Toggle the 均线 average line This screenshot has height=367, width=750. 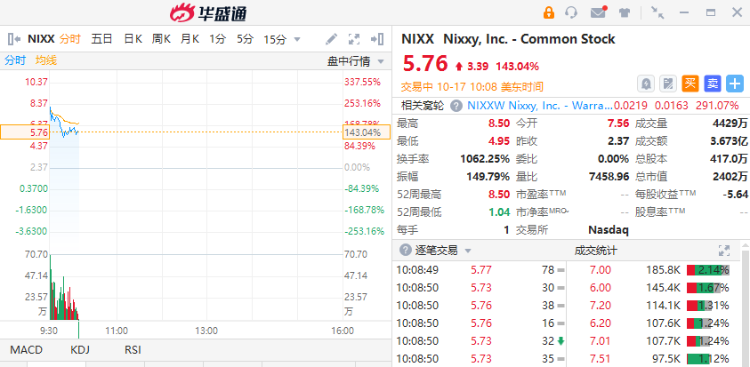[46, 60]
